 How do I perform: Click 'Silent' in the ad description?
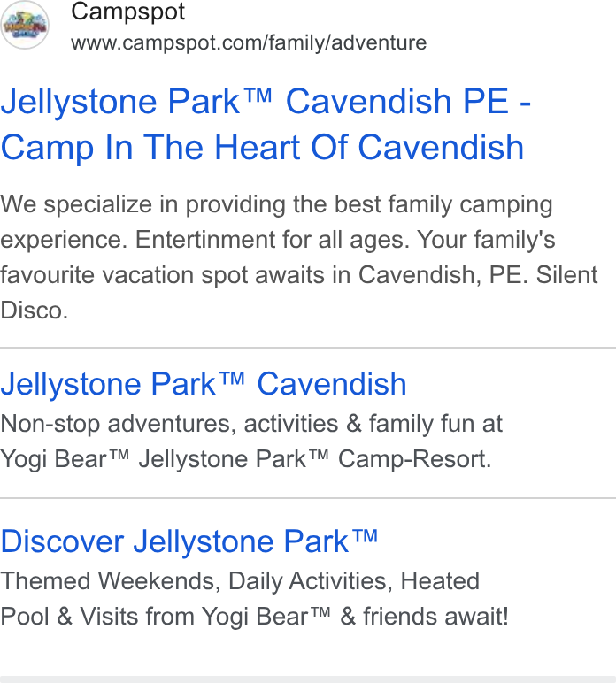coord(566,275)
